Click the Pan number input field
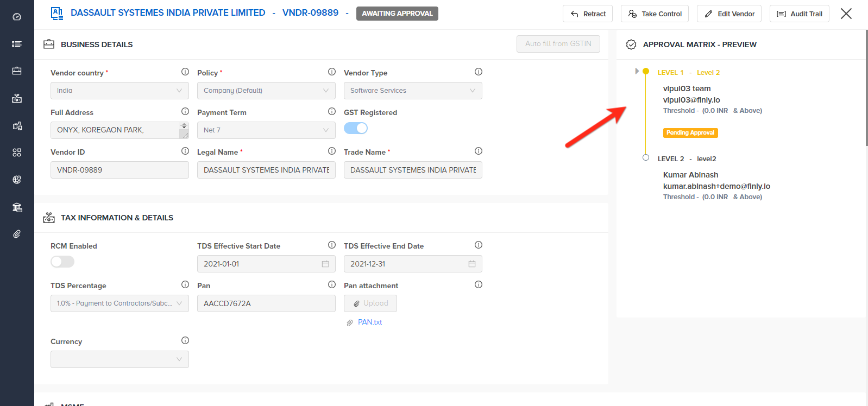 [266, 303]
